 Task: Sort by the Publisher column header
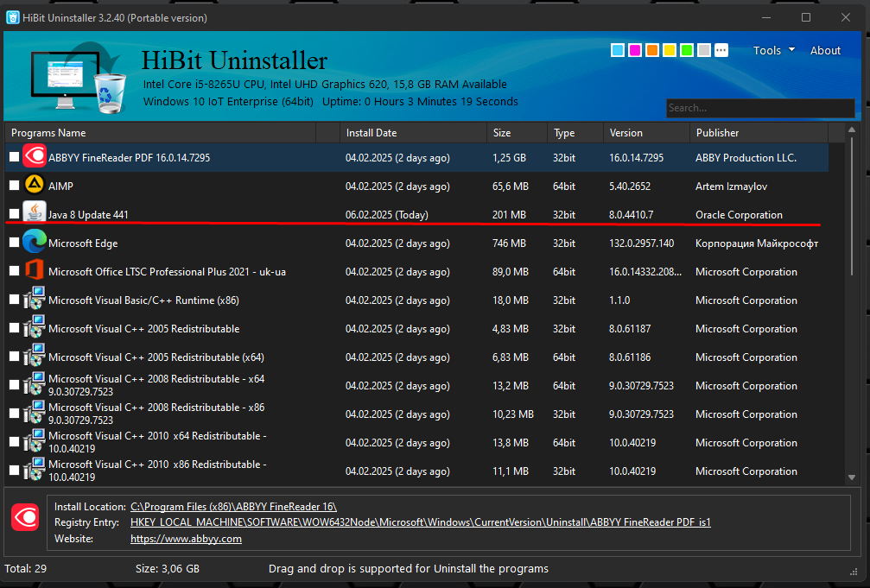point(717,133)
